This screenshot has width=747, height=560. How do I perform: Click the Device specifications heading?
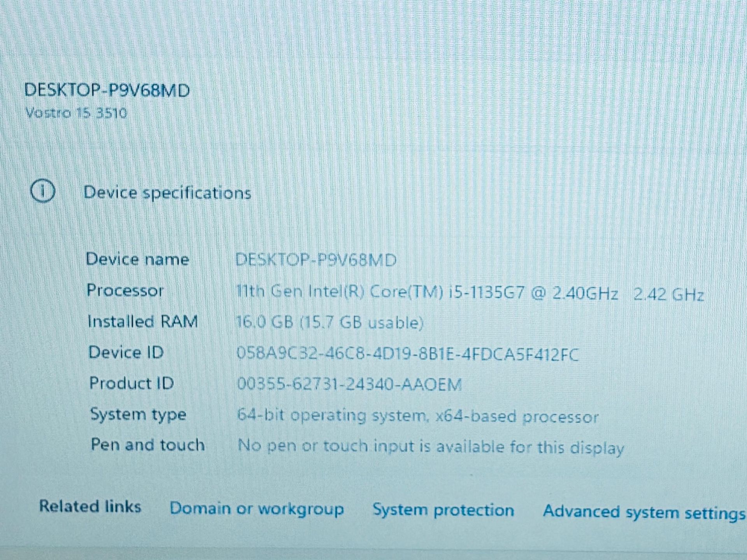click(x=167, y=193)
